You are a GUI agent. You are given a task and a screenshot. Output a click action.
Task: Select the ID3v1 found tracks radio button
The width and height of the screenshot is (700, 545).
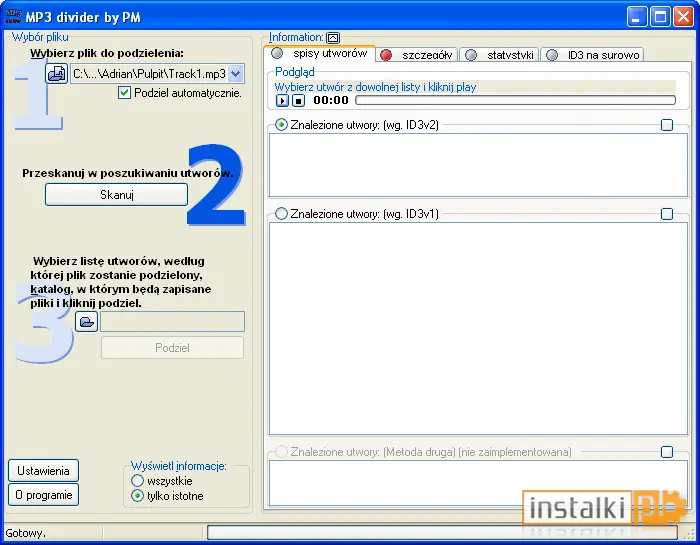click(281, 214)
